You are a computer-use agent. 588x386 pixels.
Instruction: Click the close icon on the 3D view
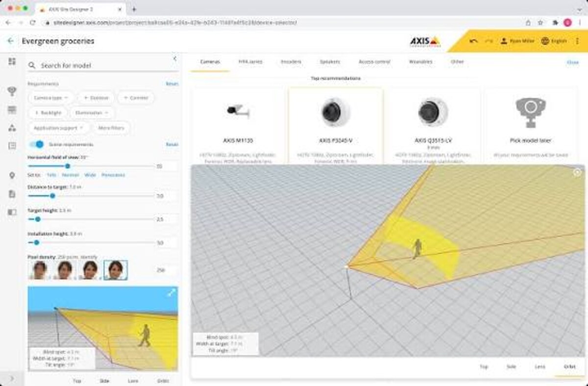(x=577, y=172)
